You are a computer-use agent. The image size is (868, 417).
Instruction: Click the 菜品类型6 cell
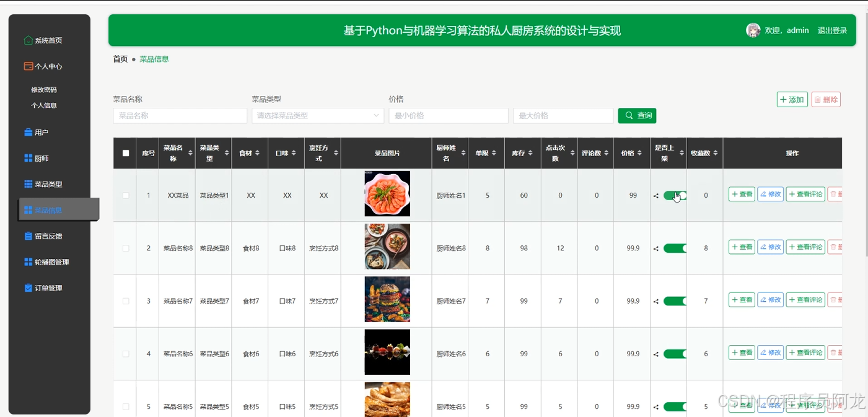pyautogui.click(x=214, y=354)
